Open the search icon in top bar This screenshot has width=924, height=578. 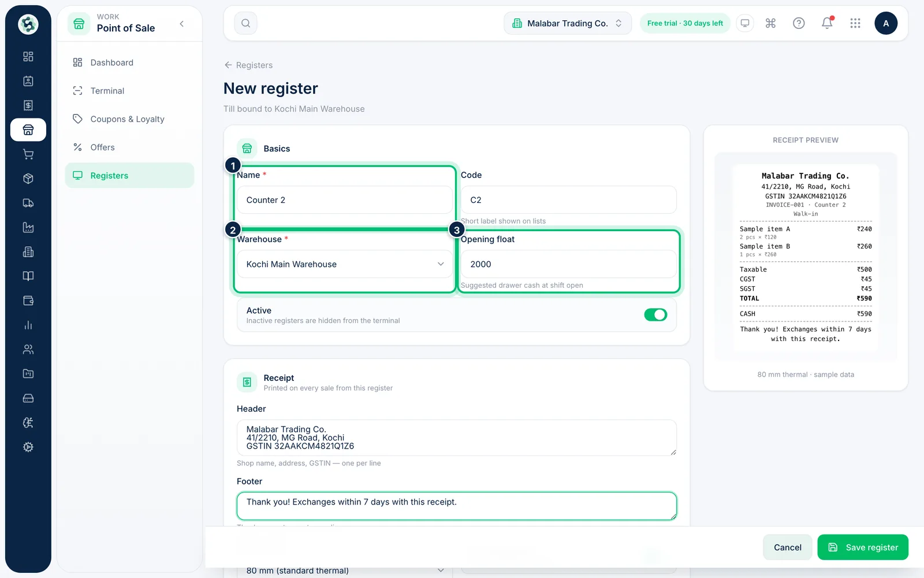pos(245,23)
